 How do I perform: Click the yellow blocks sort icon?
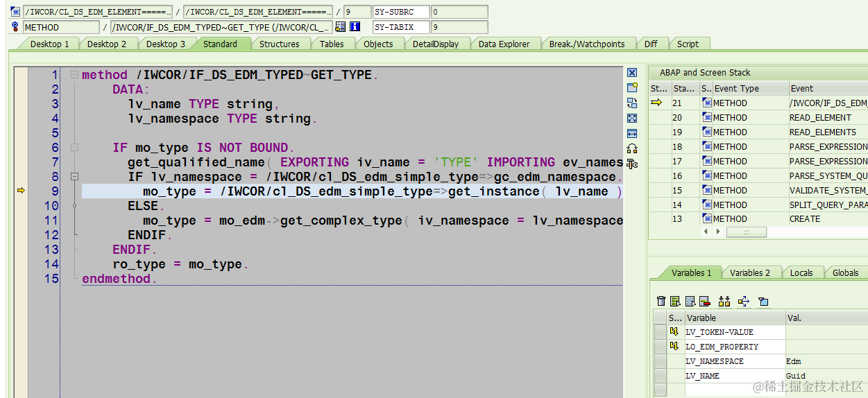724,301
